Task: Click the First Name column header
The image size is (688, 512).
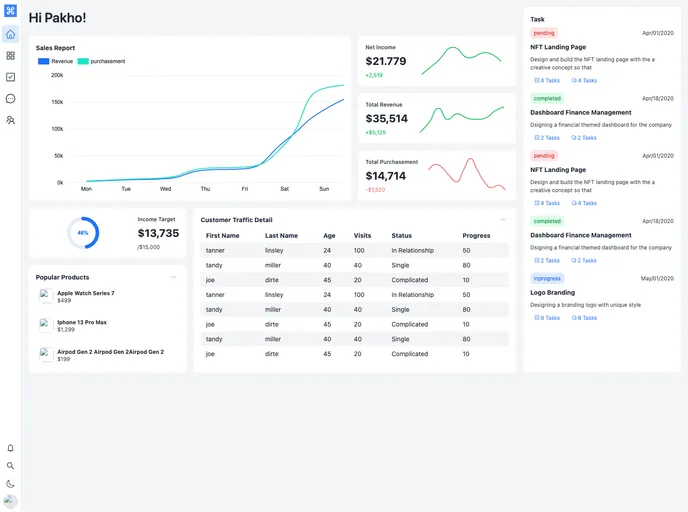Action: click(222, 236)
